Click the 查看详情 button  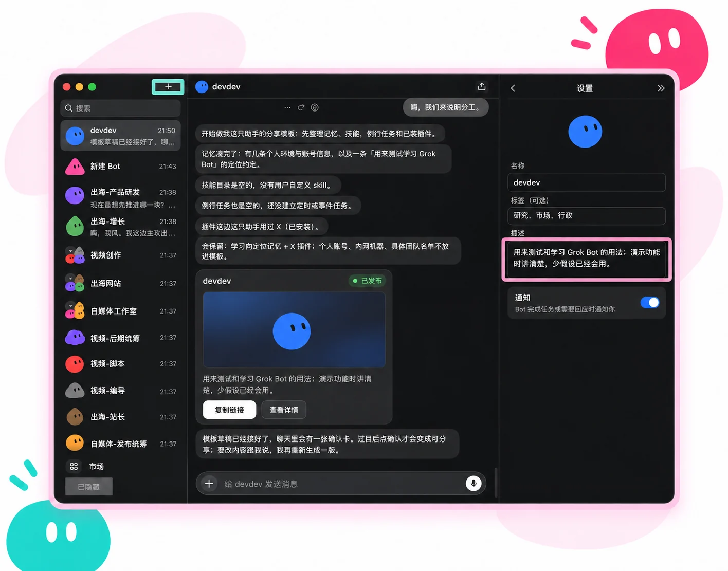(284, 410)
